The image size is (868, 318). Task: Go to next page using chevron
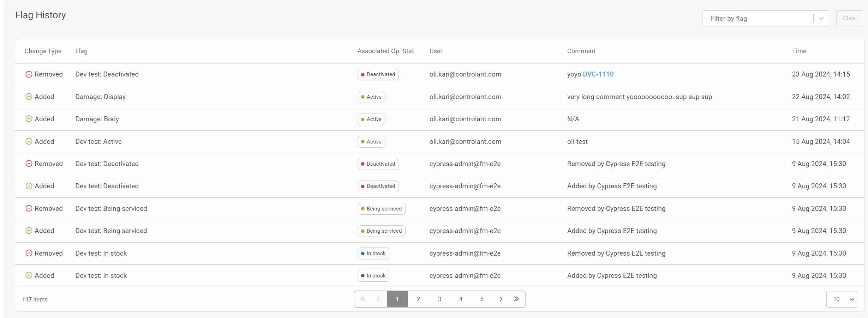[501, 299]
